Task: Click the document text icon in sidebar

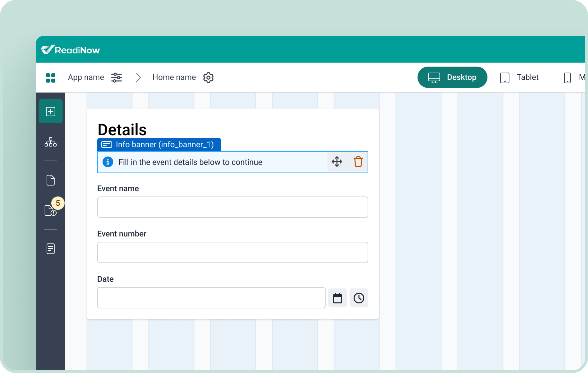Action: (51, 249)
